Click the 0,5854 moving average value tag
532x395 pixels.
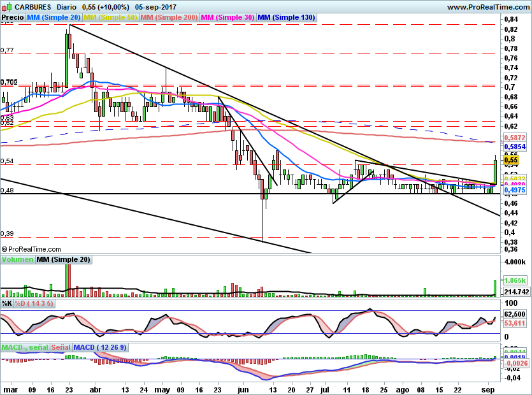515,147
